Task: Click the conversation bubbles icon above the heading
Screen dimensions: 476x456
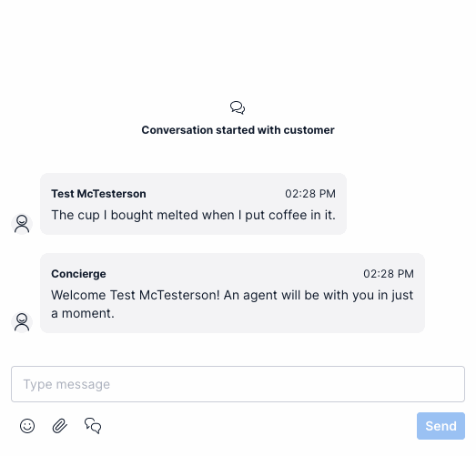Action: click(x=238, y=107)
